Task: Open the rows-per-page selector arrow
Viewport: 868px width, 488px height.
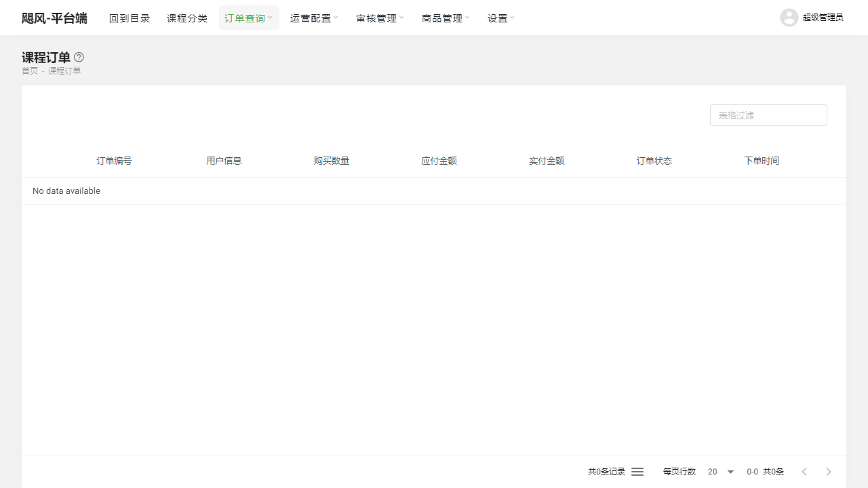Action: (x=730, y=471)
